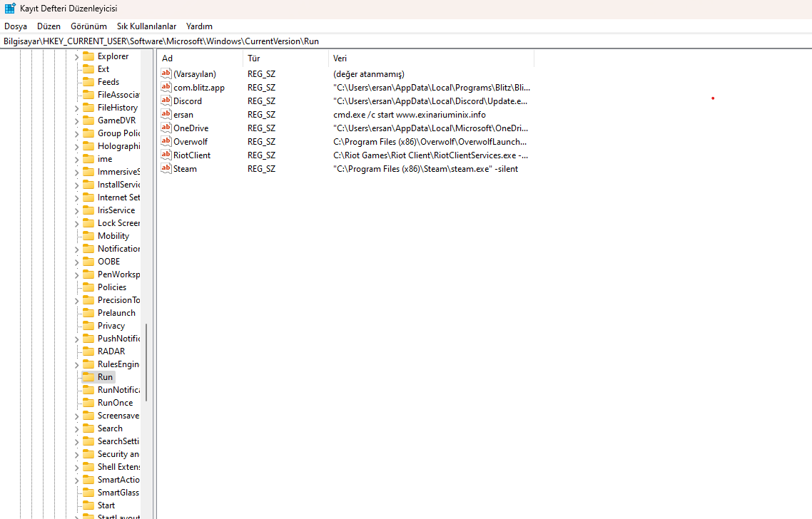Click the RiotClientServices.exe data cell
812x519 pixels.
coord(431,155)
